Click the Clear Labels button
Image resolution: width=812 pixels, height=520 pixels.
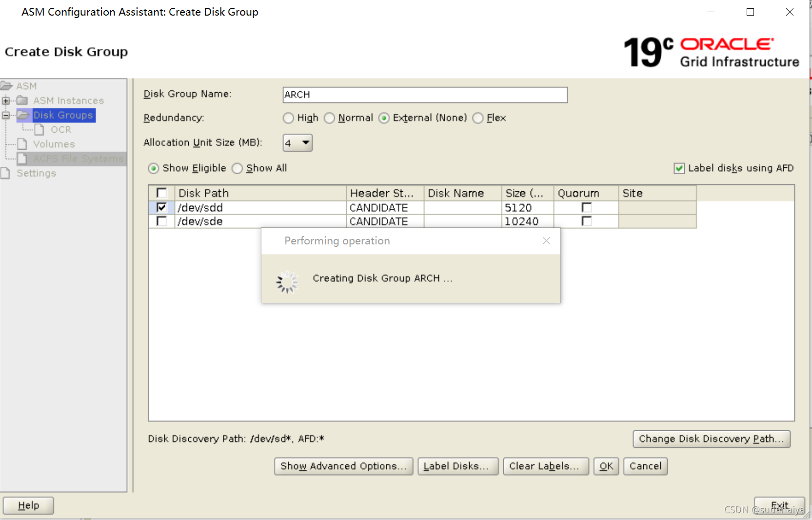point(546,466)
